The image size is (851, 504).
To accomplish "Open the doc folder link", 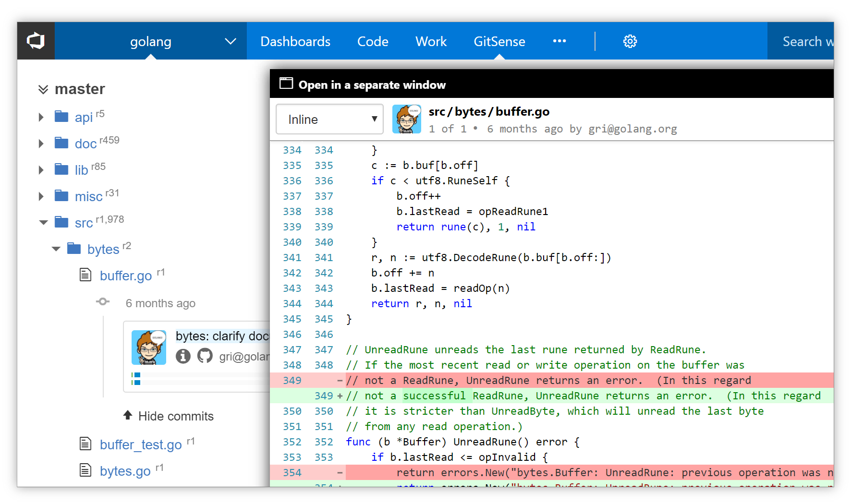I will pos(85,144).
